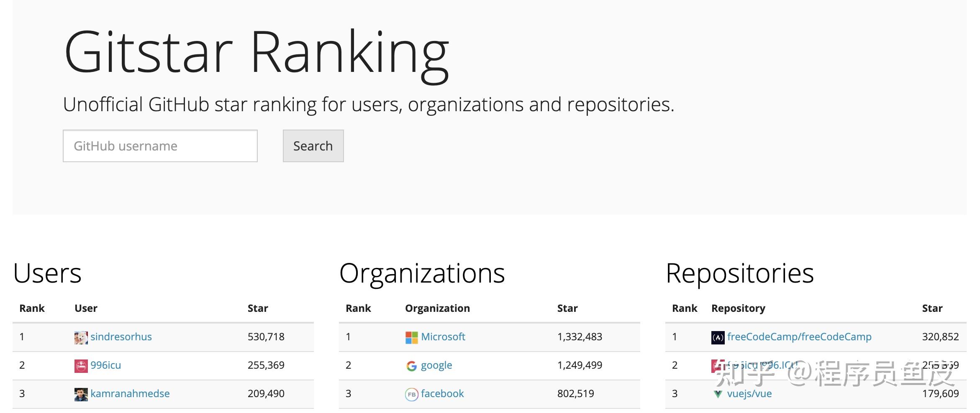This screenshot has height=413, width=980.
Task: Click the Users section heading
Action: point(47,273)
